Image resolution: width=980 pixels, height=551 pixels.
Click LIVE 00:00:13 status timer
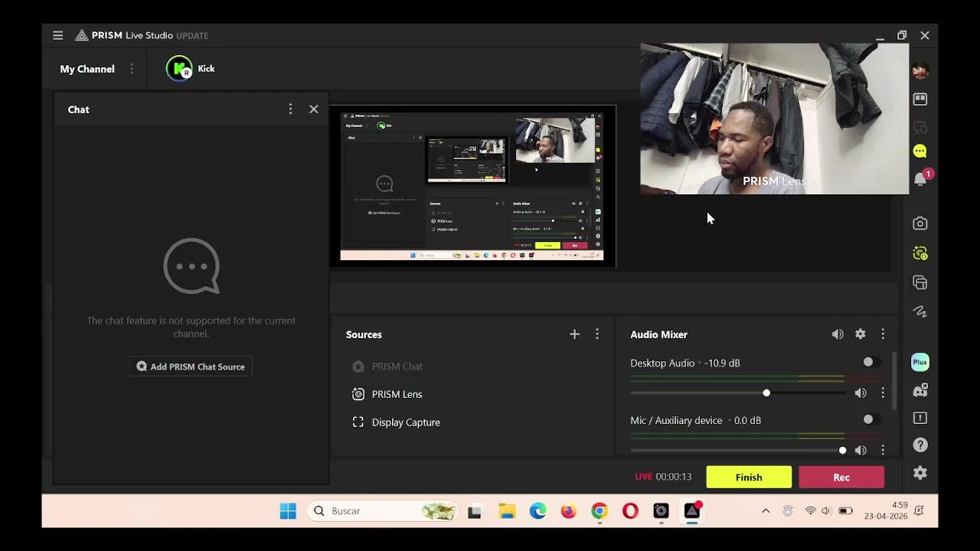(x=663, y=477)
